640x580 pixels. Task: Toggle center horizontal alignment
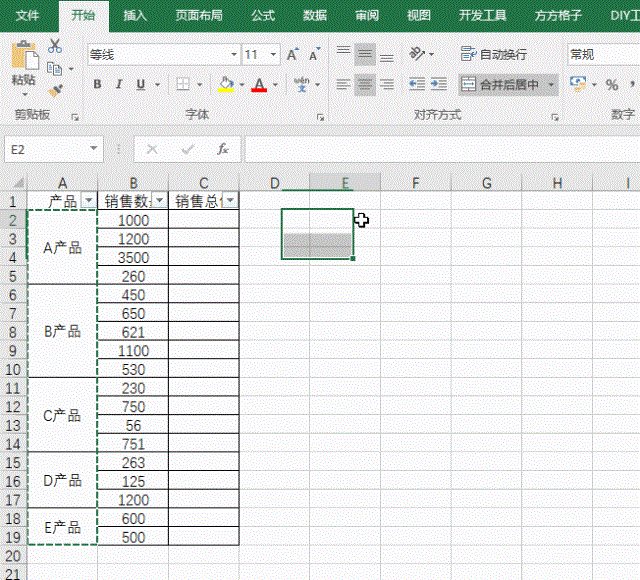[365, 85]
